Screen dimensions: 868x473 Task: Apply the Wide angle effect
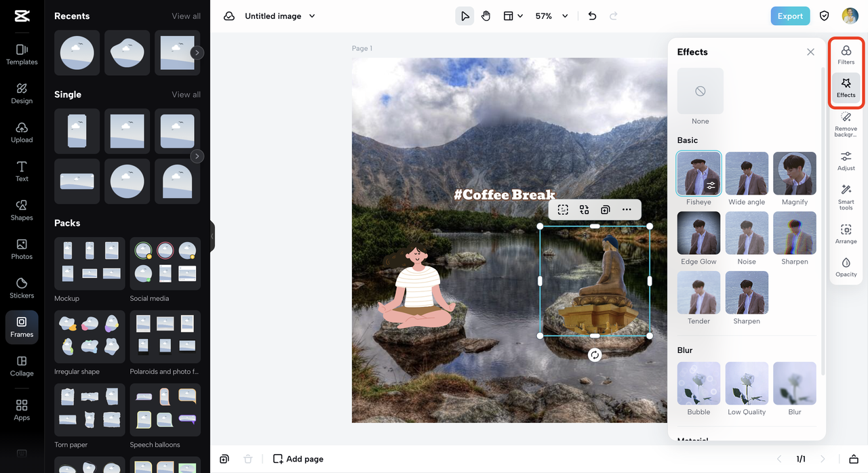pos(747,173)
